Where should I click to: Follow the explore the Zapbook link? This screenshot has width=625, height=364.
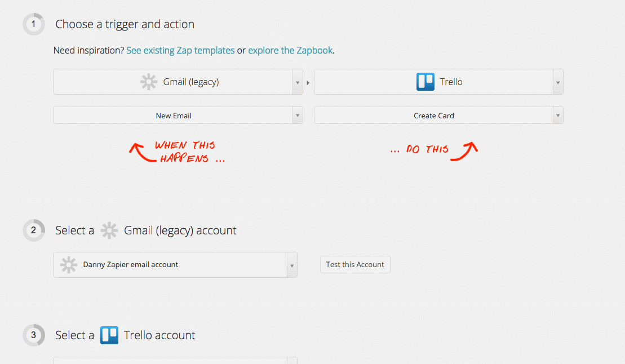290,50
